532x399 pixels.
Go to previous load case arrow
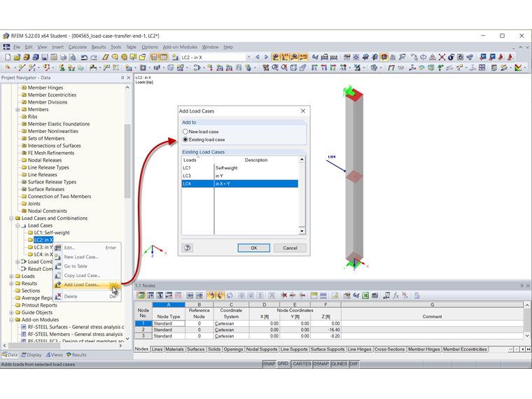pos(258,57)
